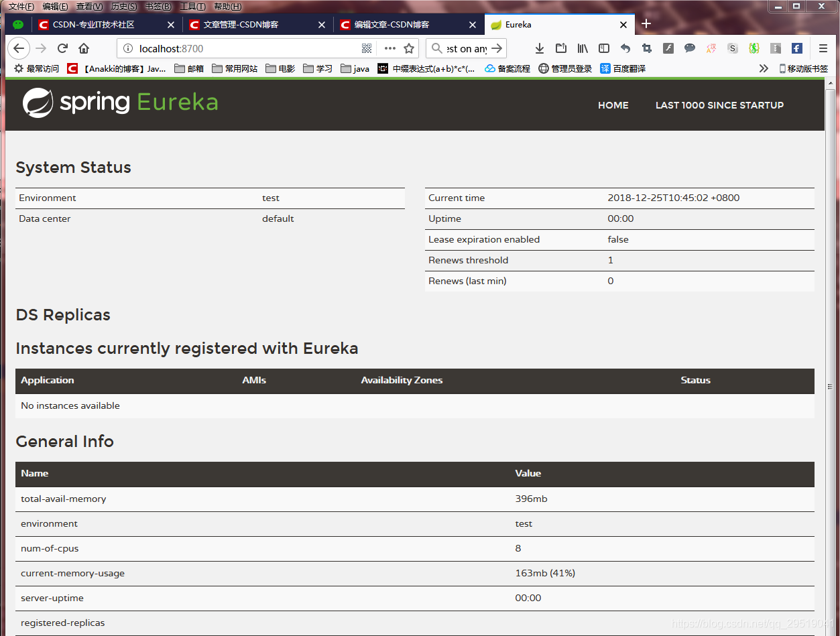Click the gray S extension icon
The height and width of the screenshot is (636, 840).
coord(733,48)
